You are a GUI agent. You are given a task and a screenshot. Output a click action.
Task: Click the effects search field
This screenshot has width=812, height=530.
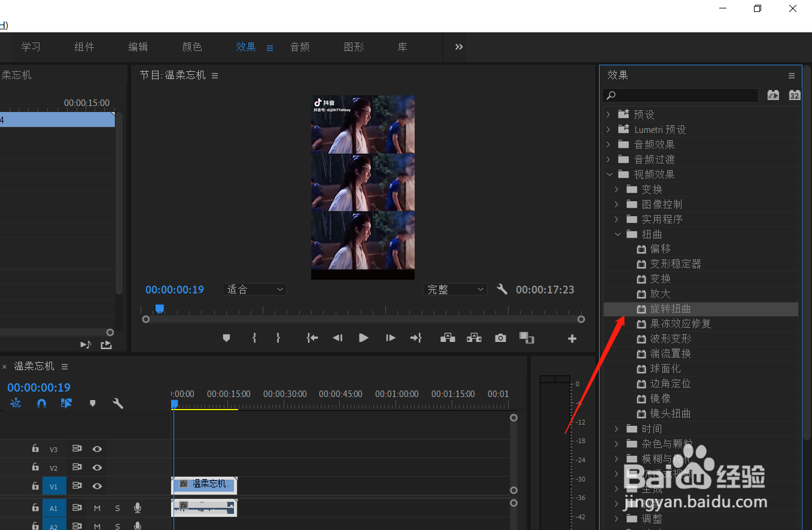[x=681, y=95]
